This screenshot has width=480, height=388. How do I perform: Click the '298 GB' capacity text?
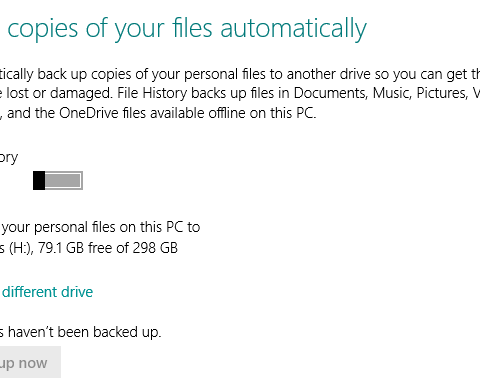tap(155, 248)
